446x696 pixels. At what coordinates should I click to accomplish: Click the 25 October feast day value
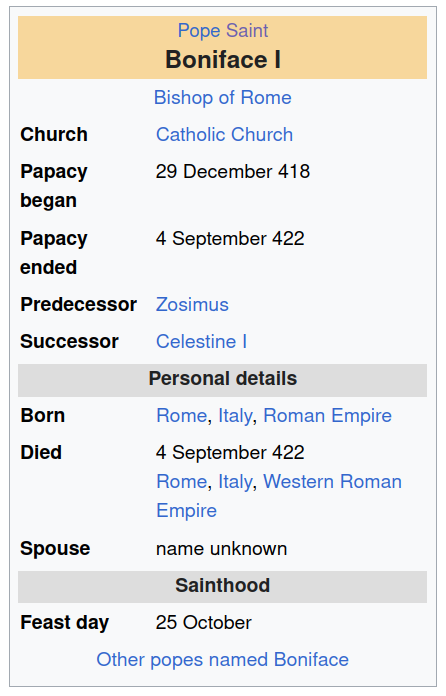click(204, 623)
